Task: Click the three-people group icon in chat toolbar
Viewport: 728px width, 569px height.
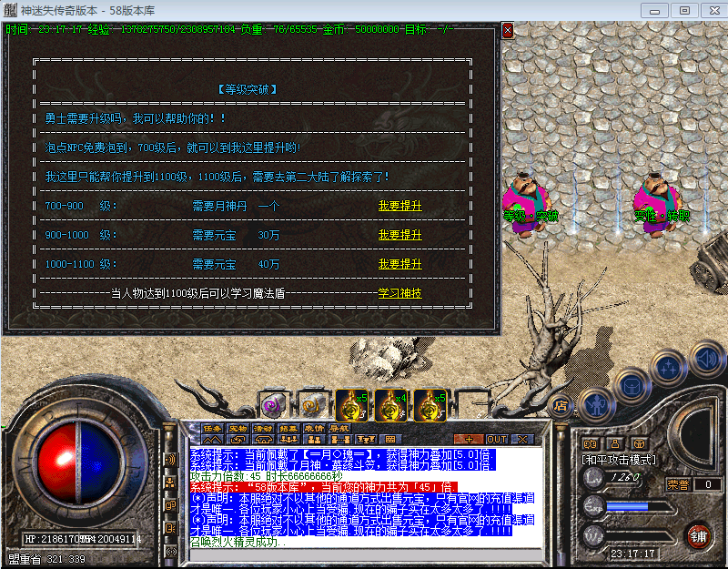Action: (288, 440)
